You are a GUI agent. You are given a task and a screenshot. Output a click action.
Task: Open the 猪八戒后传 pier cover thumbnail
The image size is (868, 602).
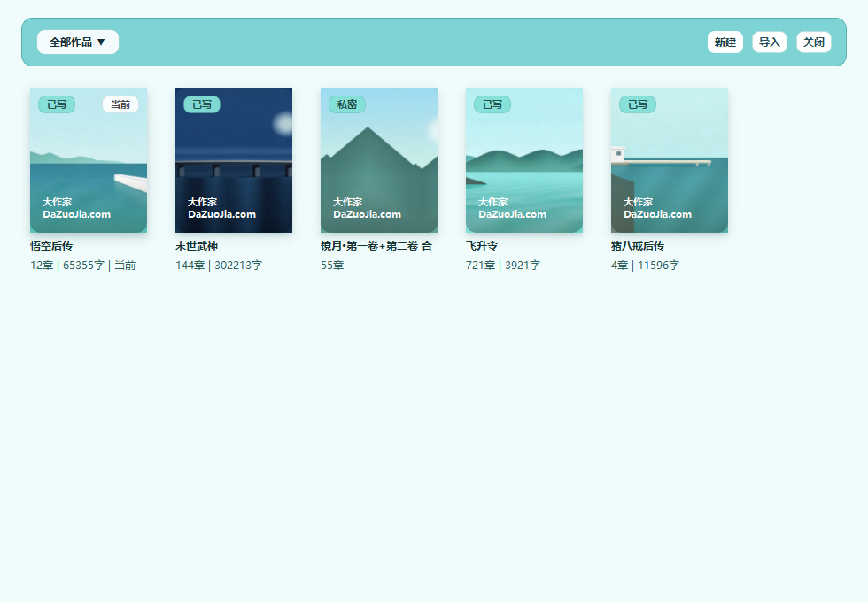(x=670, y=160)
